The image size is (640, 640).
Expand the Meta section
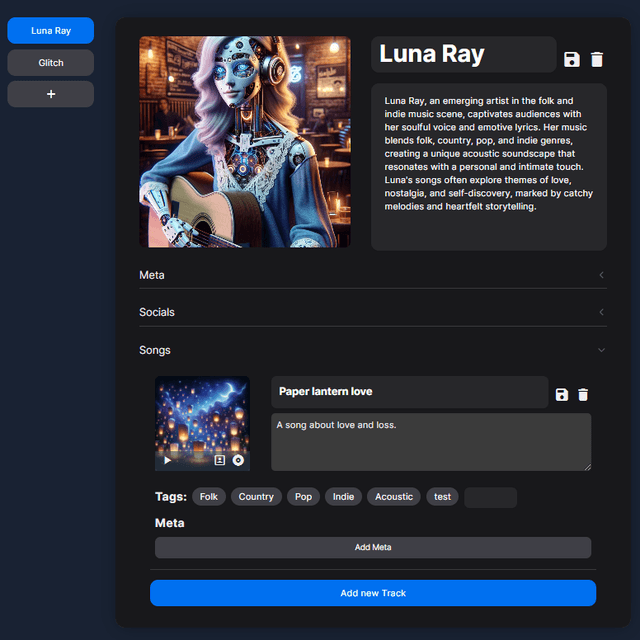372,275
